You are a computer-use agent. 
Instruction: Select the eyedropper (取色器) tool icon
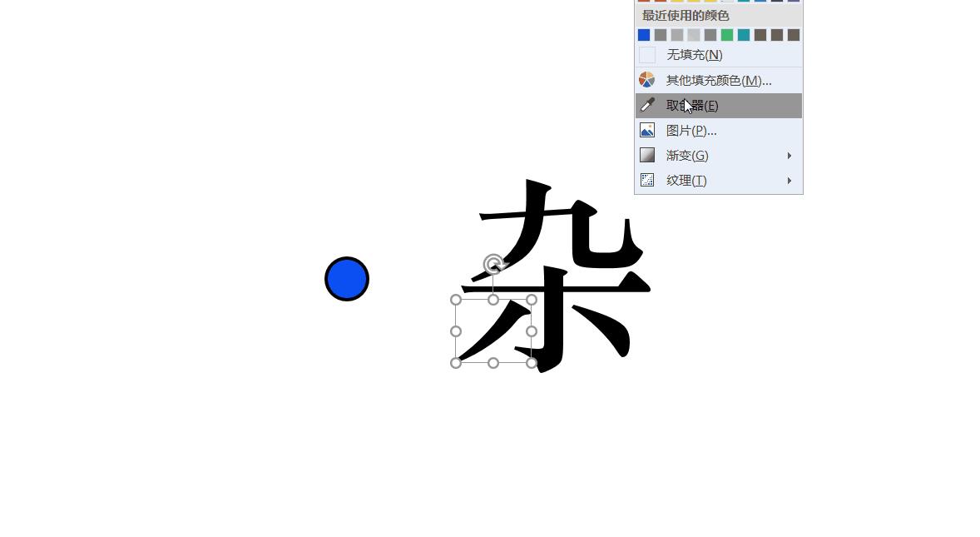647,105
